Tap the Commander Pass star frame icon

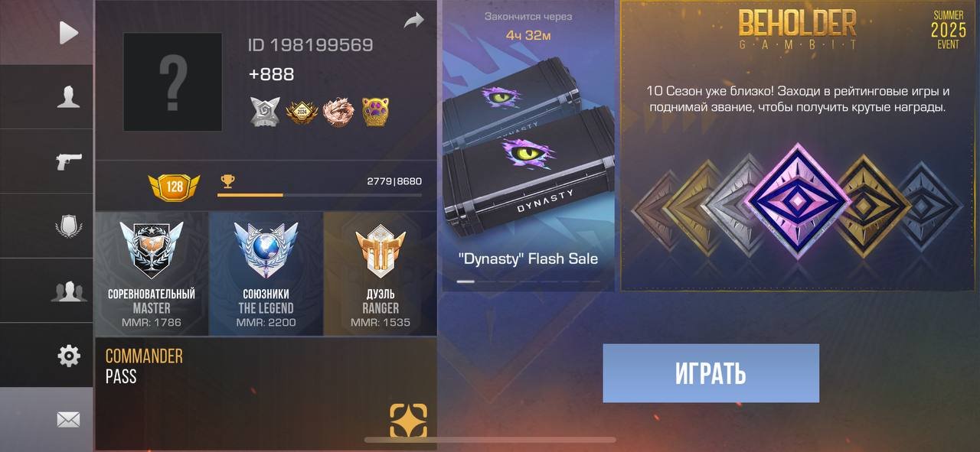(408, 421)
